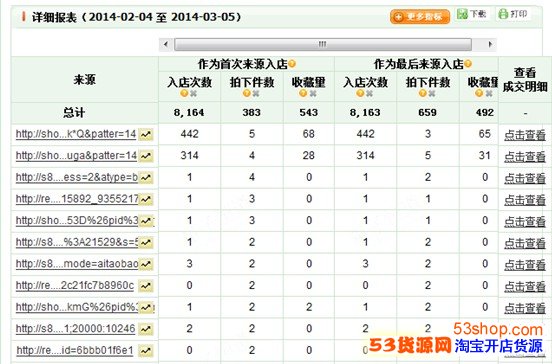Open source link http://s8....%3A21529&s=
552x364 pixels.
pos(77,242)
